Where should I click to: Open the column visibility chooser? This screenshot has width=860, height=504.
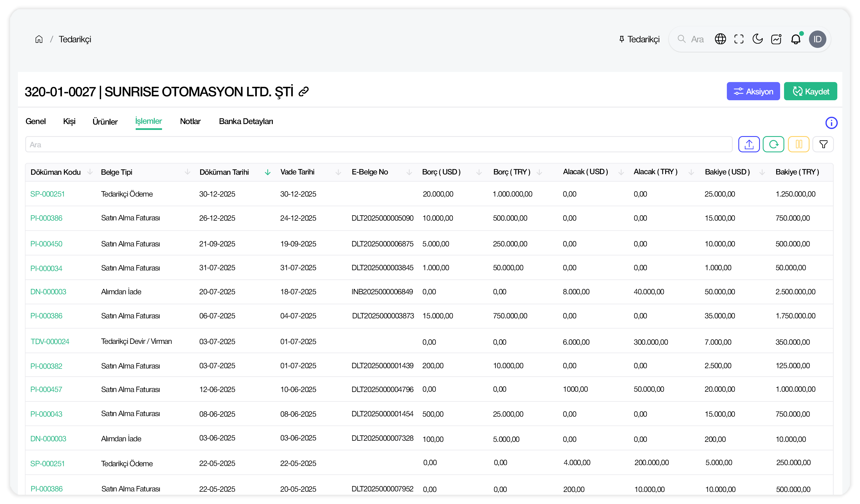click(799, 144)
